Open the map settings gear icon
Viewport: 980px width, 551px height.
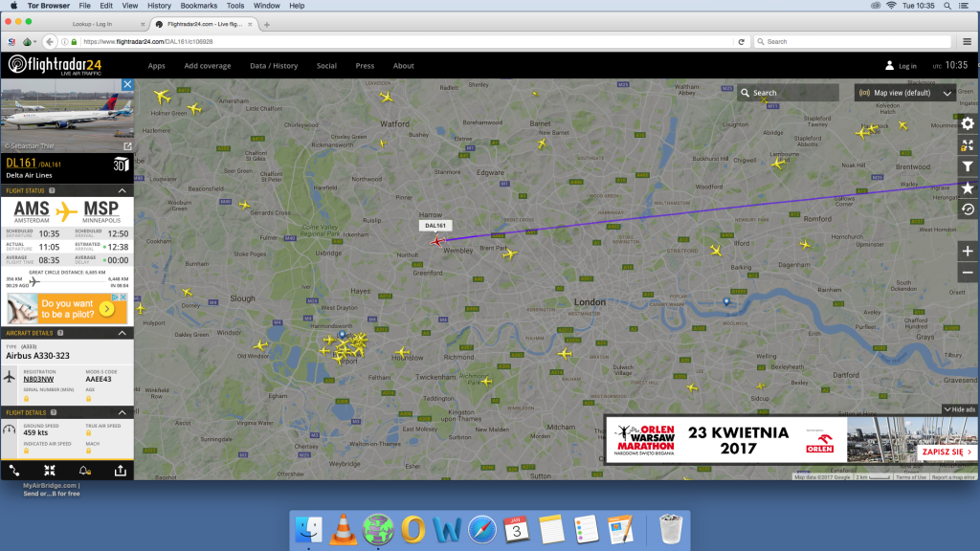[x=968, y=123]
